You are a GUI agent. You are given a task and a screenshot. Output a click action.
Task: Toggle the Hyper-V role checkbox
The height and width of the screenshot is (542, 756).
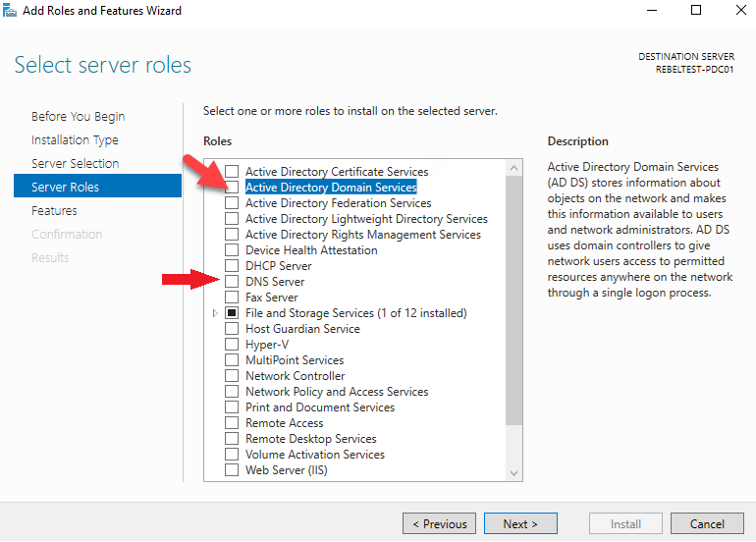coord(232,345)
